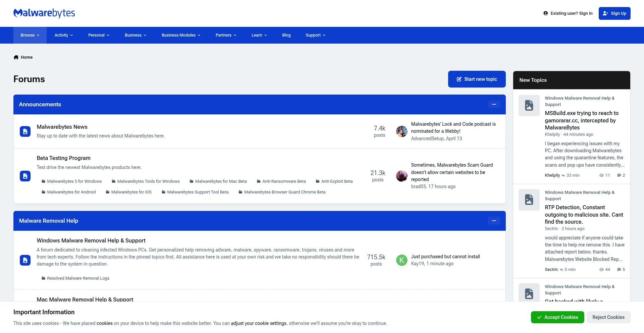
Task: Open the Business Modules dropdown
Action: [x=181, y=35]
